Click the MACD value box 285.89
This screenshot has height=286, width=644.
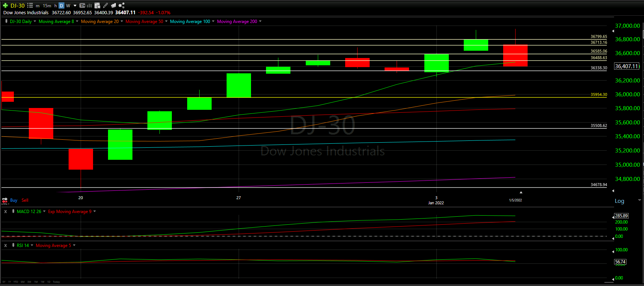point(621,216)
